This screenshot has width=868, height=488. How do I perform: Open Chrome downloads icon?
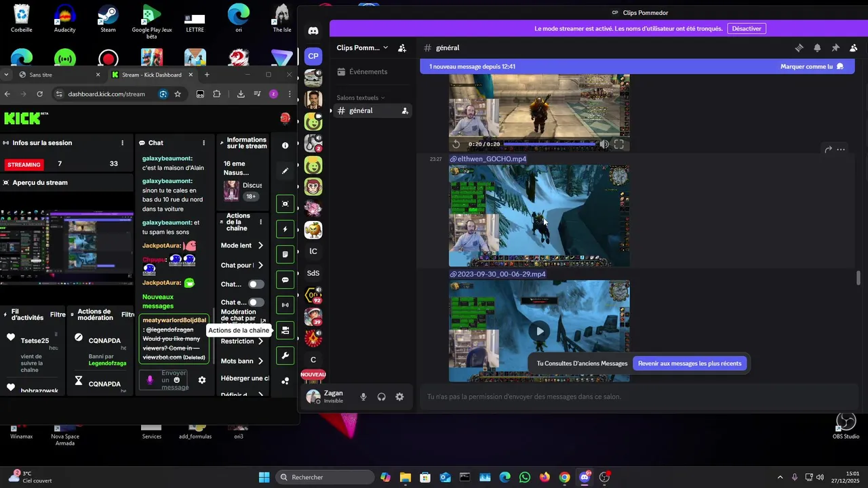pyautogui.click(x=241, y=94)
